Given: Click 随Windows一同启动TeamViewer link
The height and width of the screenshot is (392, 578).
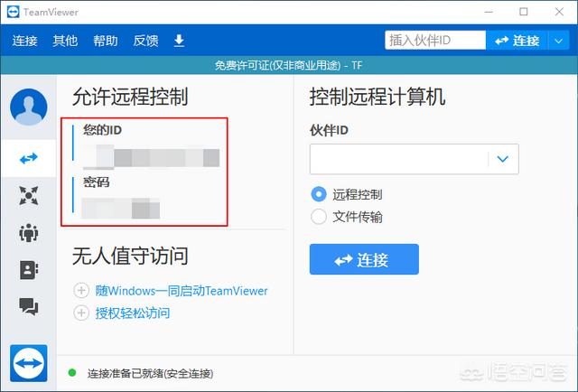Looking at the screenshot, I should 182,291.
